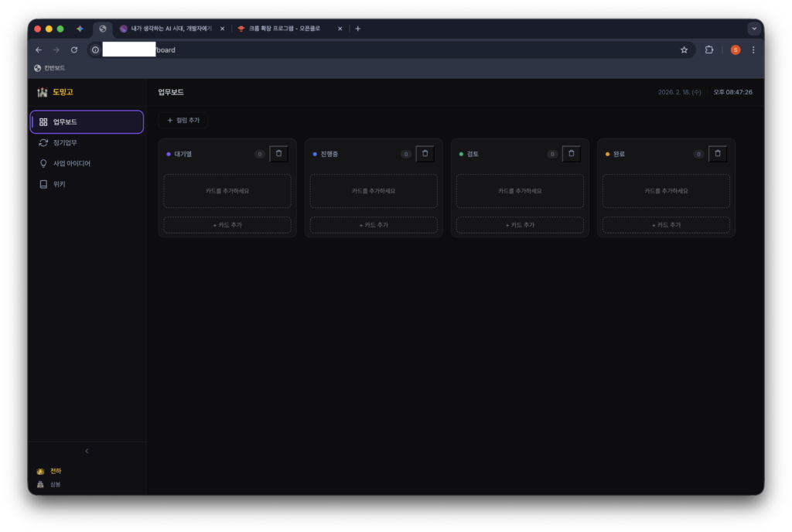Reload the page with the refresh icon
Image resolution: width=792 pixels, height=532 pixels.
(74, 50)
